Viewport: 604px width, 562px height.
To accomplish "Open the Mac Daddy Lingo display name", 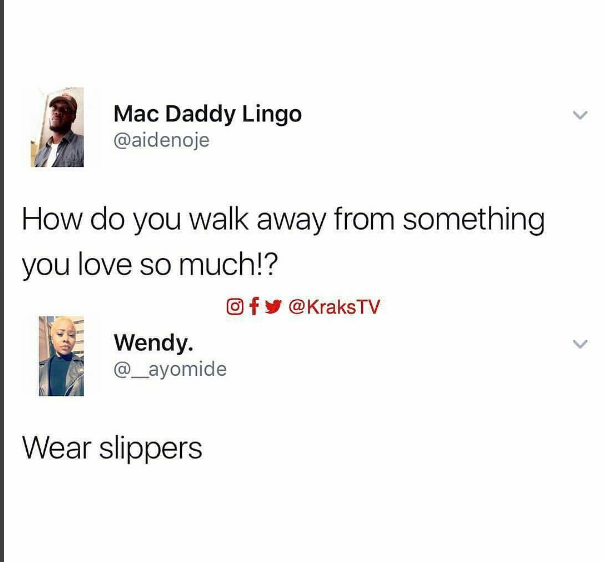I will point(208,114).
